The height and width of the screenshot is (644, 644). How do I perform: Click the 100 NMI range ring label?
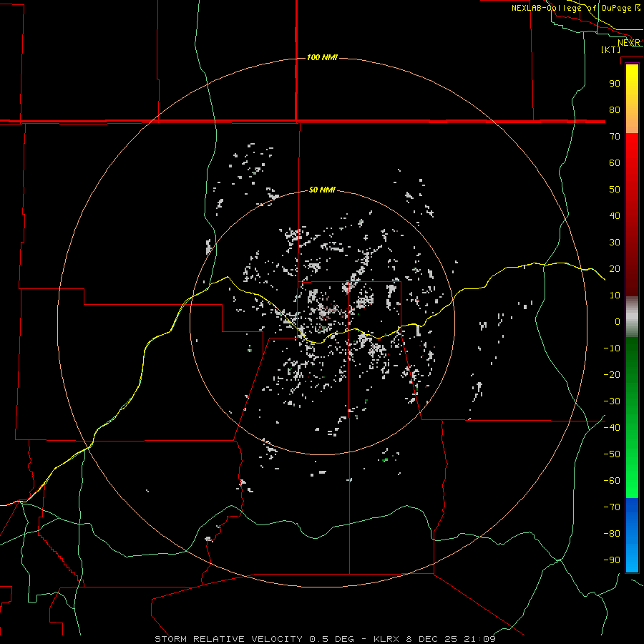(322, 57)
